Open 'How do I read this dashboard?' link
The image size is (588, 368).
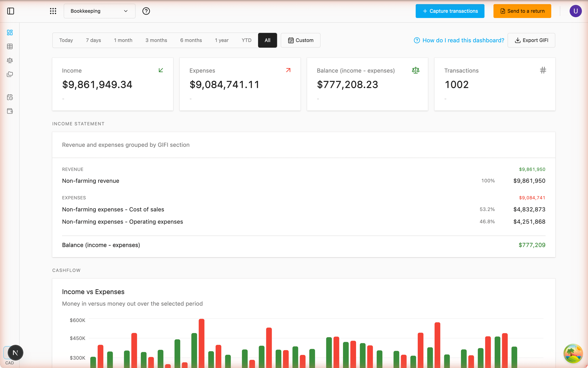(x=459, y=40)
